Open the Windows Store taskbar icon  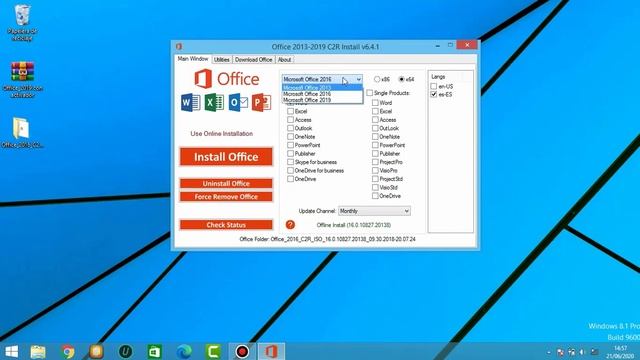pos(154,351)
